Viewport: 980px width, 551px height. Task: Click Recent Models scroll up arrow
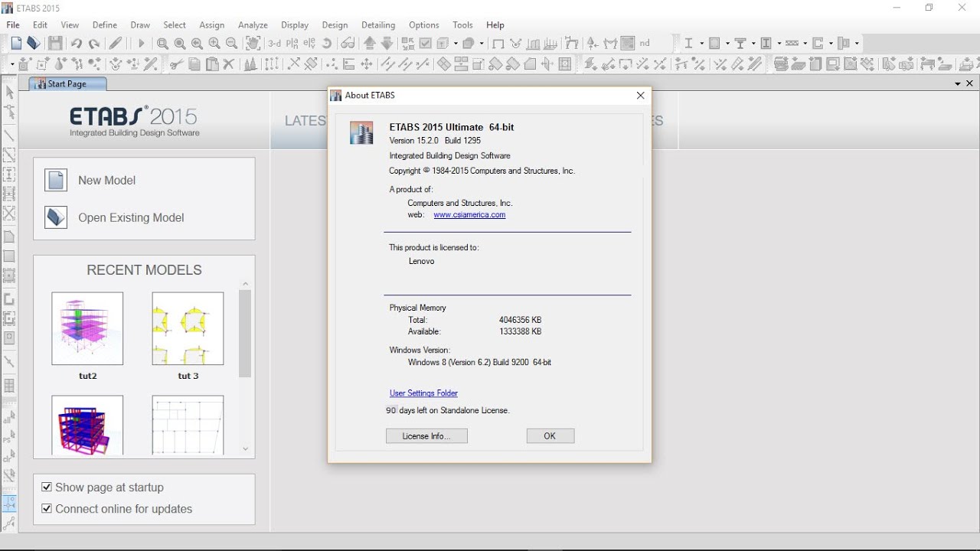tap(245, 284)
